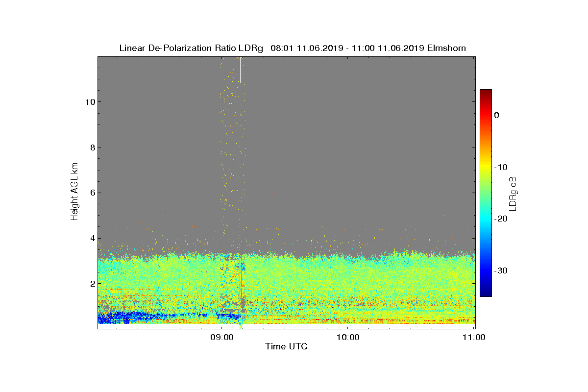
Task: Click the colorbar value -30
Action: pos(501,271)
